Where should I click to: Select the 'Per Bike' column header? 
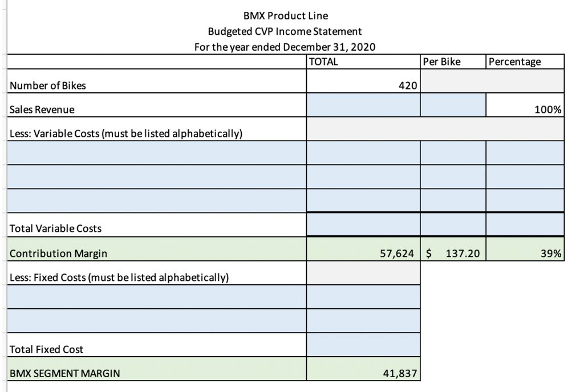453,62
